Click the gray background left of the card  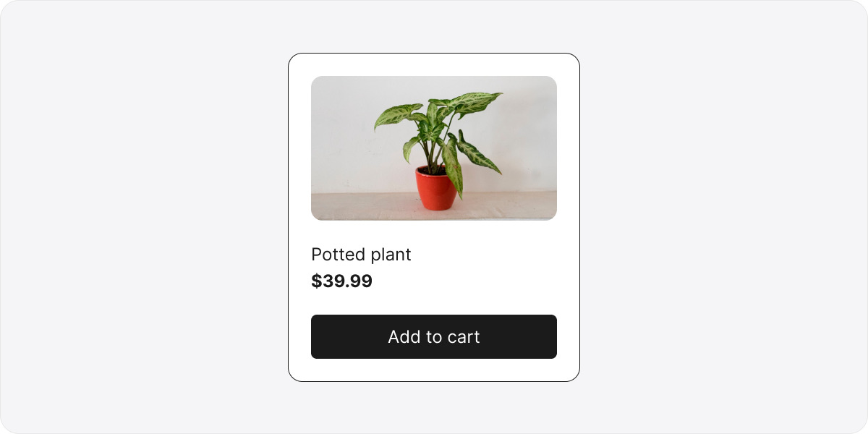click(x=145, y=217)
